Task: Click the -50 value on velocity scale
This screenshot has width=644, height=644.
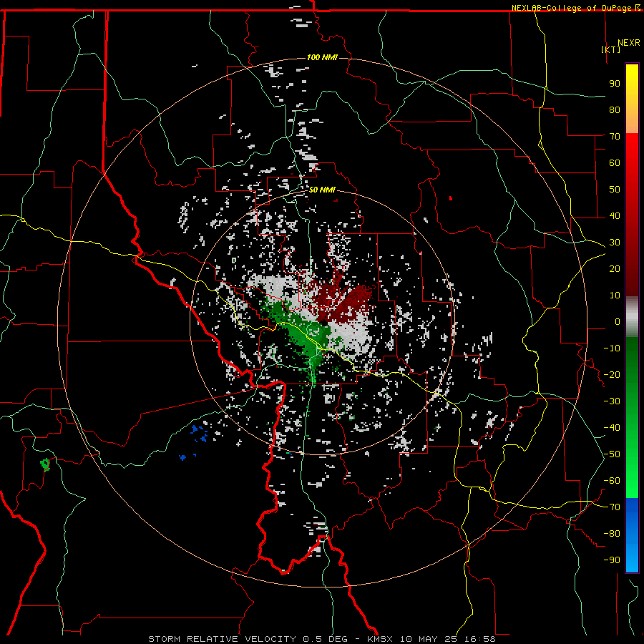Action: (612, 454)
